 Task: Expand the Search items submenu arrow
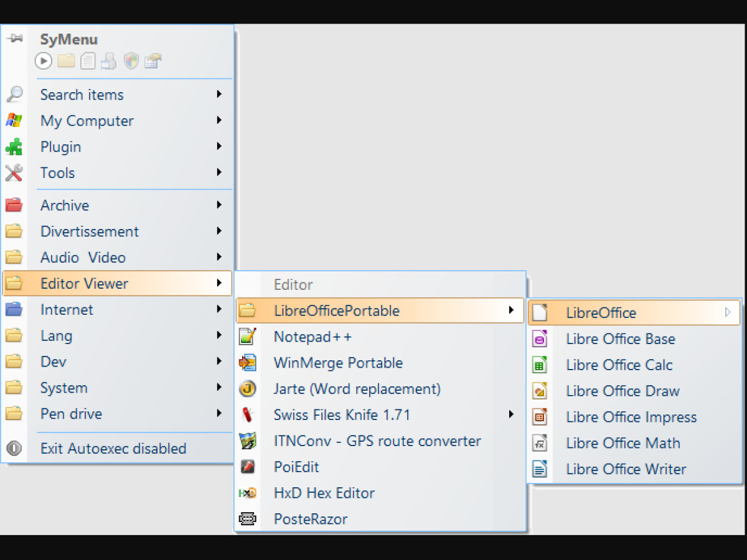pos(219,94)
